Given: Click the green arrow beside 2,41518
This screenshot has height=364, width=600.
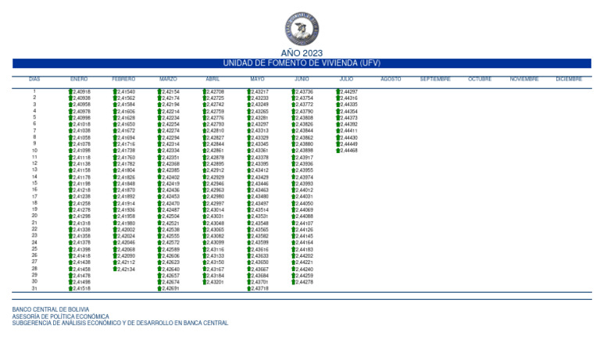Looking at the screenshot, I should (71, 288).
